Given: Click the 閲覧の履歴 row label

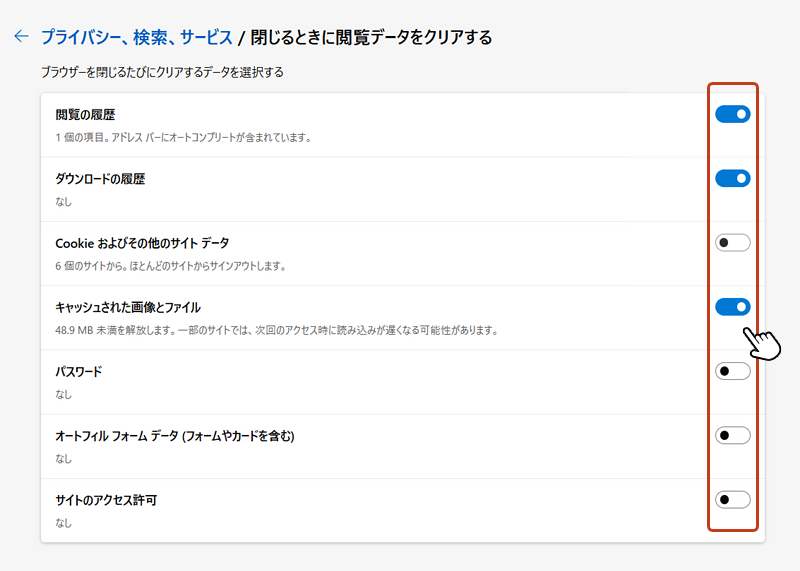Looking at the screenshot, I should click(x=85, y=115).
